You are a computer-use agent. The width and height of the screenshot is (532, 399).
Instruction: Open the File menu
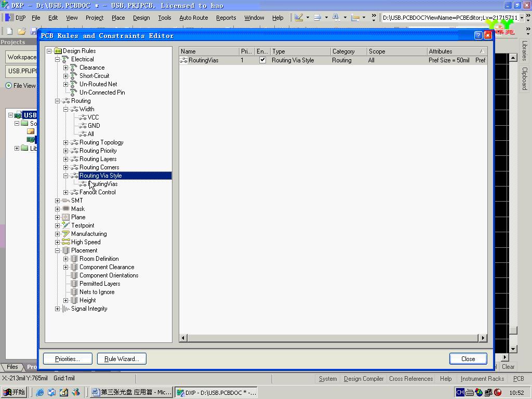click(x=36, y=18)
